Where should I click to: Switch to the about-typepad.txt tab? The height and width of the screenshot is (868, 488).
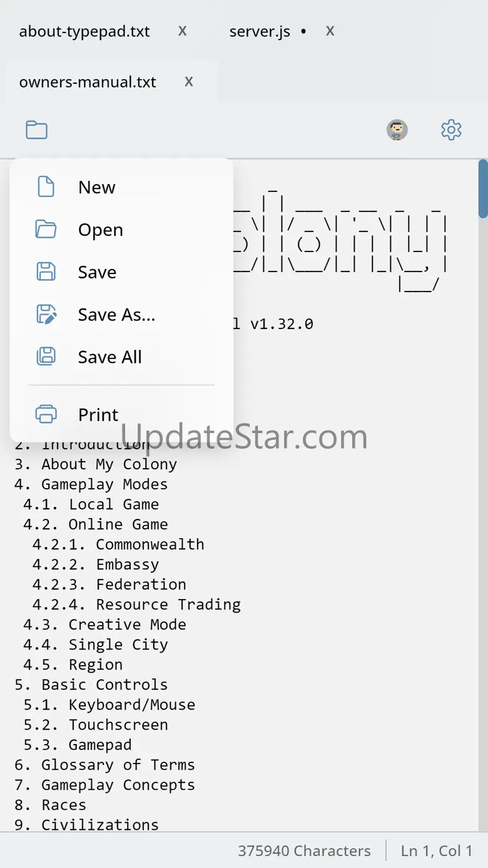(84, 31)
